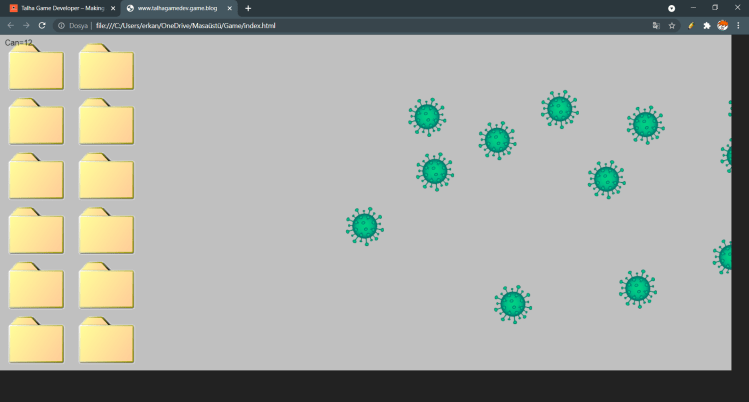Click the top-left folder in the grid
The image size is (749, 402).
click(x=36, y=68)
